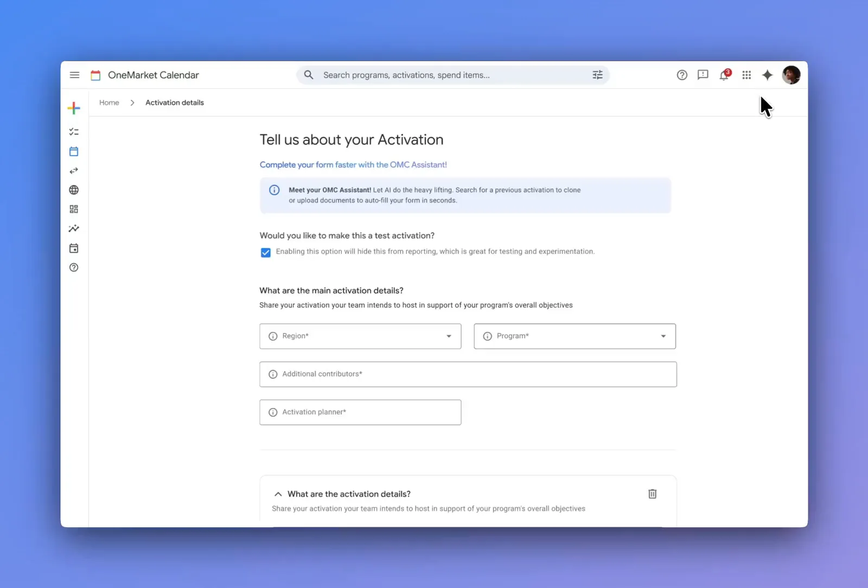Open the checklist tasks sidebar icon
Screen dimensions: 868x588
click(74, 132)
